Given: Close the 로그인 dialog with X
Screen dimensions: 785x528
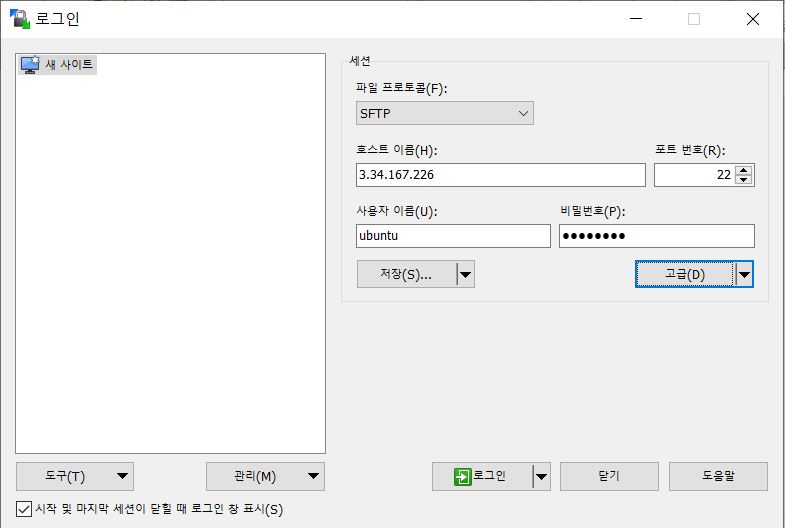Looking at the screenshot, I should (752, 19).
